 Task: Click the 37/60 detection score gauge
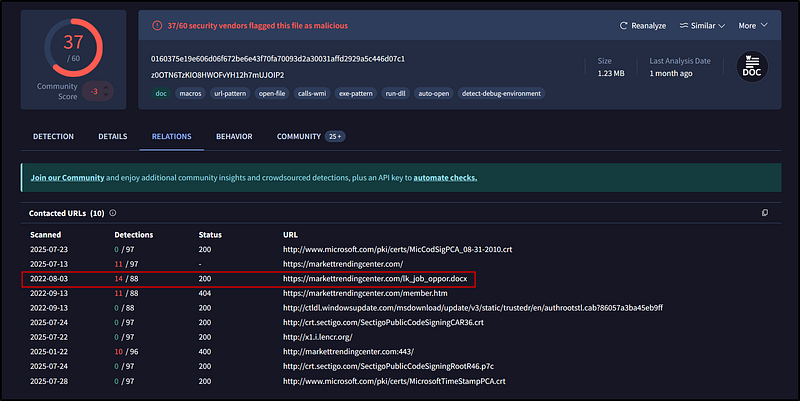pos(73,49)
